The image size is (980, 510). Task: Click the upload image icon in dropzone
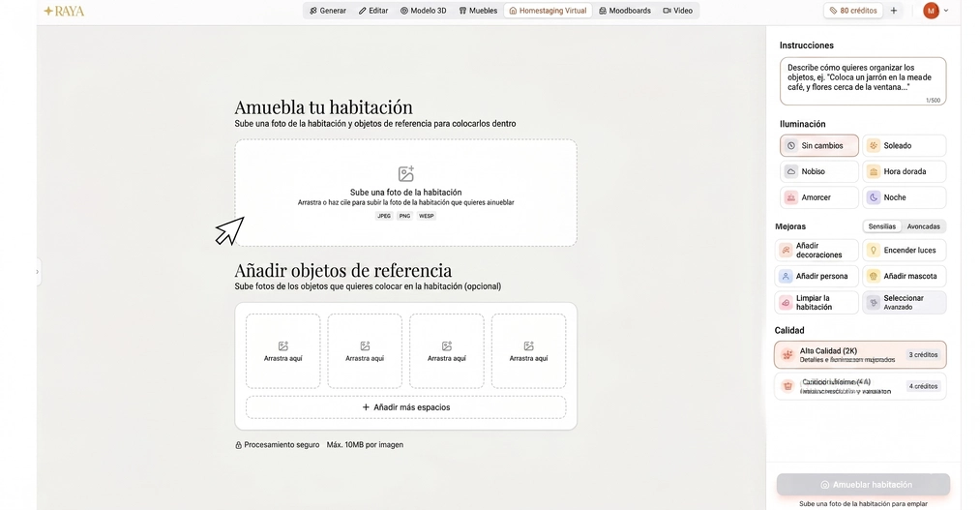coord(406,173)
